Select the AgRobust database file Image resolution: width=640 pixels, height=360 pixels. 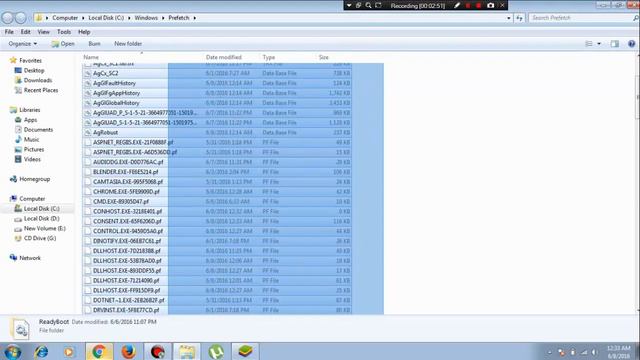click(x=105, y=132)
